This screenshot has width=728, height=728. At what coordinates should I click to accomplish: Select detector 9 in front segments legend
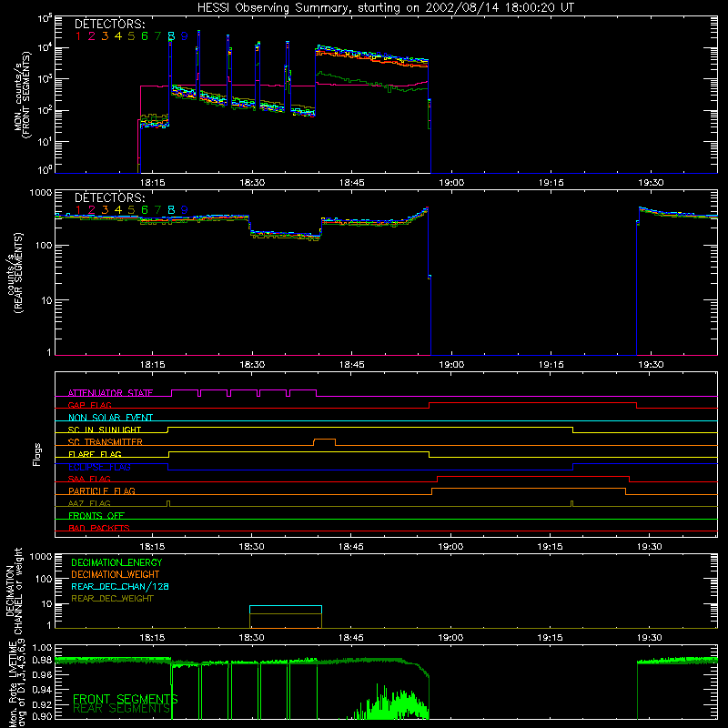(x=185, y=36)
